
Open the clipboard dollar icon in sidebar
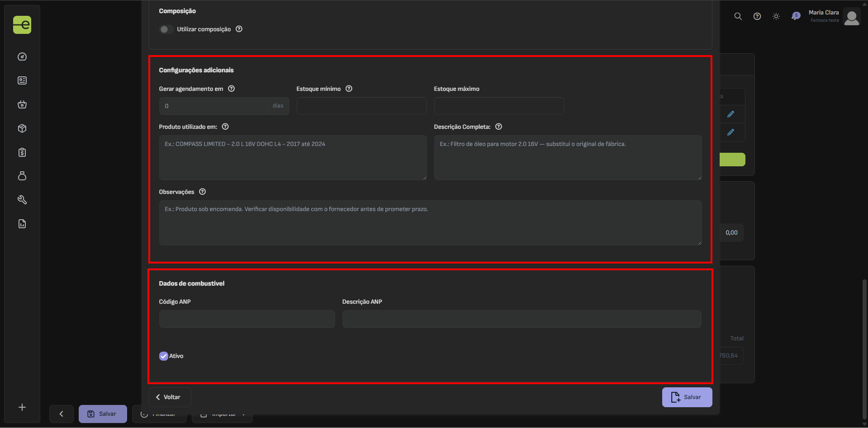click(x=22, y=152)
